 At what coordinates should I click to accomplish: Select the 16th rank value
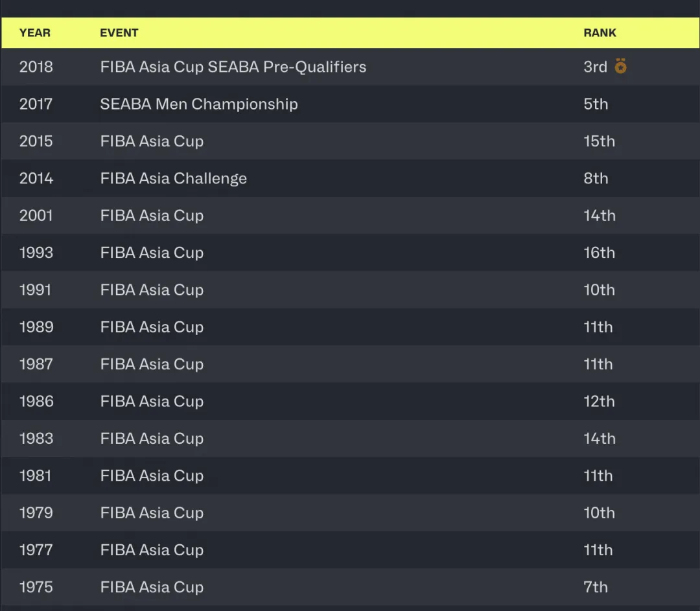(x=599, y=253)
